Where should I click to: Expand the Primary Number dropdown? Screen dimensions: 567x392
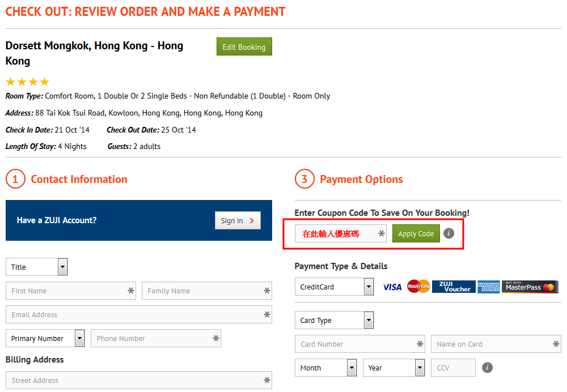(x=45, y=338)
